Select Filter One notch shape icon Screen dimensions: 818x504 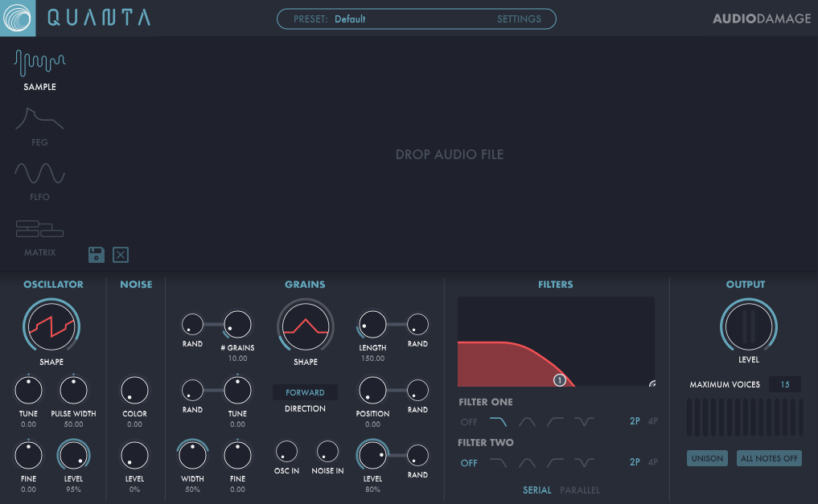tap(584, 421)
